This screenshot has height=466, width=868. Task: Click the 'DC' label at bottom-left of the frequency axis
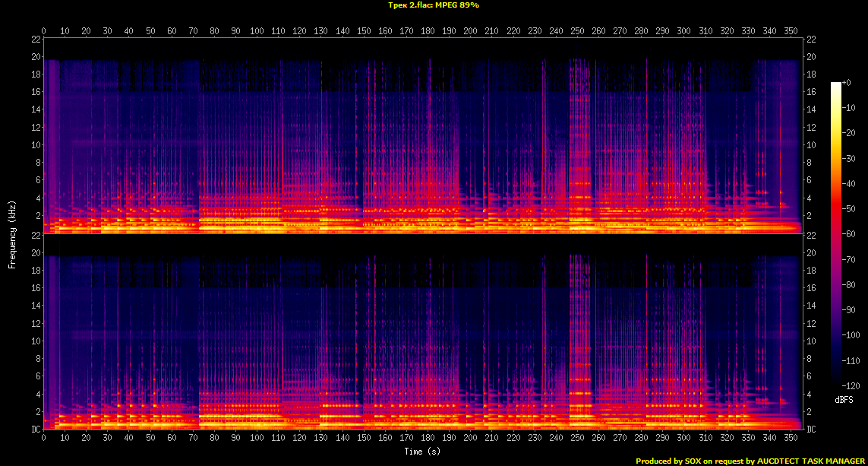pos(35,430)
